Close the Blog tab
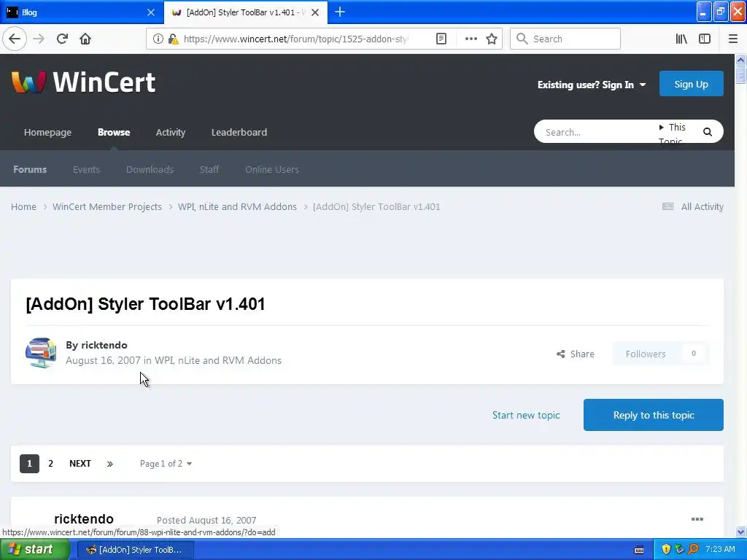 (x=151, y=12)
